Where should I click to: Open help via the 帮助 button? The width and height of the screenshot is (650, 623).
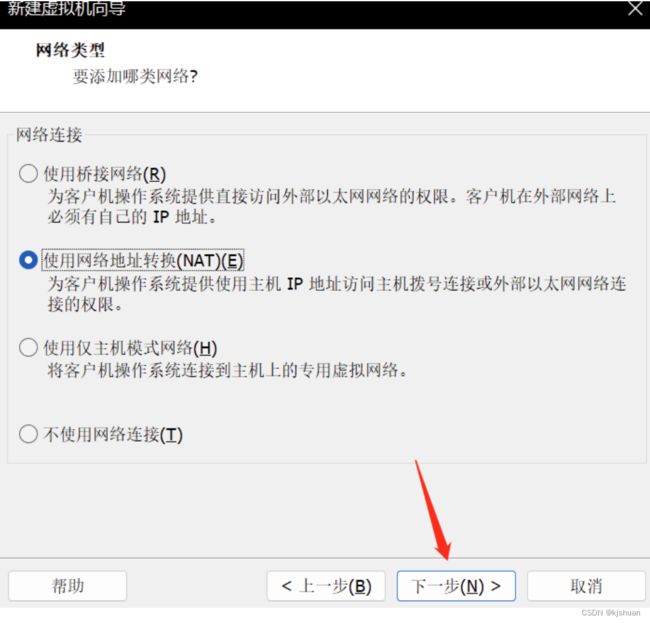point(68,586)
